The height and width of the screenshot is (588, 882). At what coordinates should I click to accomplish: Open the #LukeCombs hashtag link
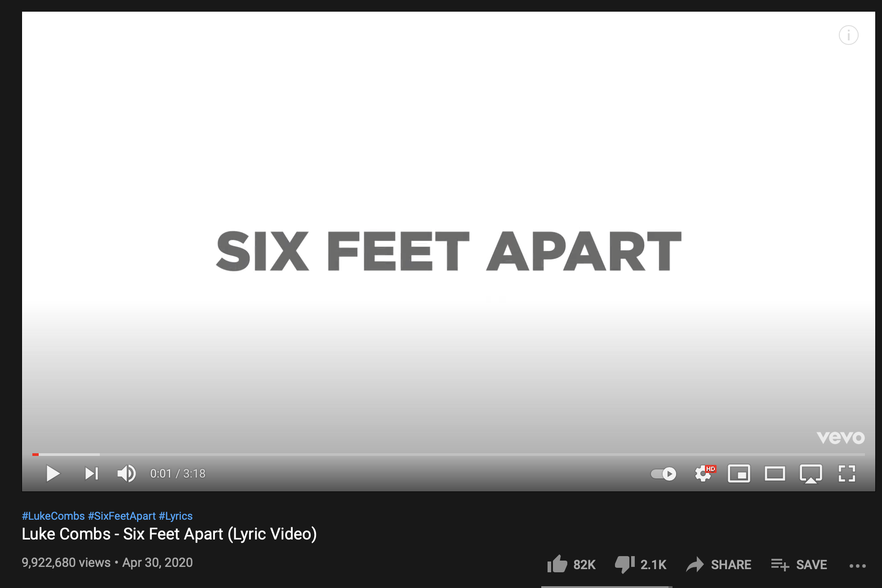coord(53,516)
